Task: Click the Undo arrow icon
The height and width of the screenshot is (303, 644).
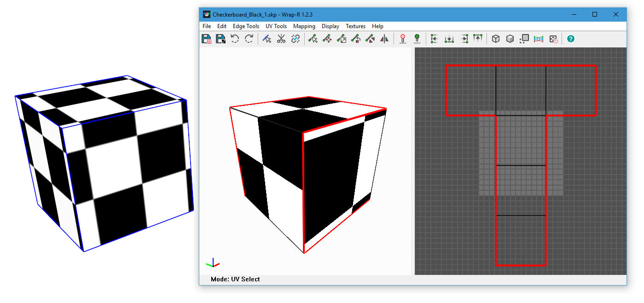Action: pos(235,39)
